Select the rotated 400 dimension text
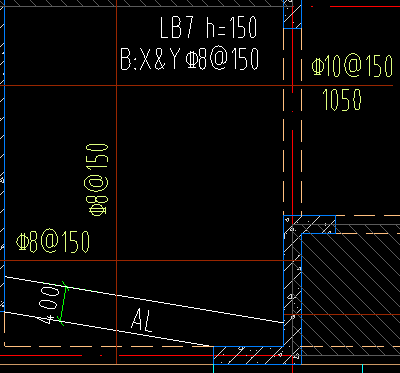Viewport: 400px width, 373px height. click(x=50, y=305)
